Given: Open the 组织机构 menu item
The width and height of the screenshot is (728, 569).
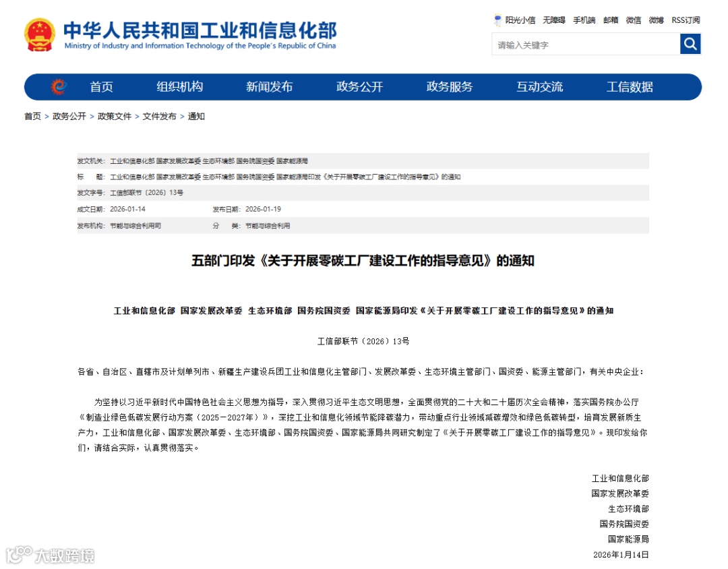Looking at the screenshot, I should click(180, 87).
